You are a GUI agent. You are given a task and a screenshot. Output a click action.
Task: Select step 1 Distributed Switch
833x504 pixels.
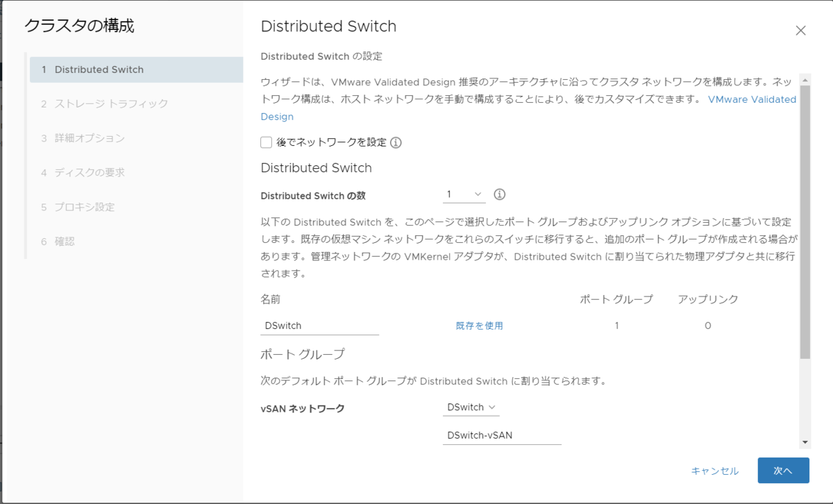(x=136, y=69)
